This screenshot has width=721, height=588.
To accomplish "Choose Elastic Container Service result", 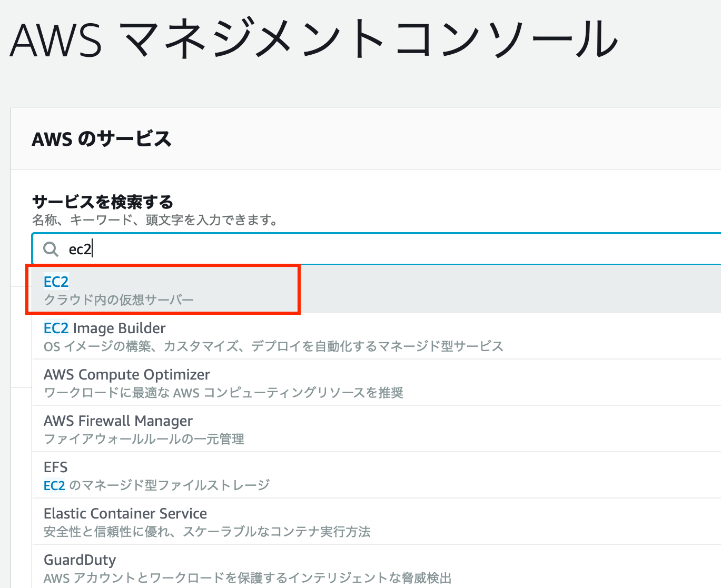I will point(377,522).
